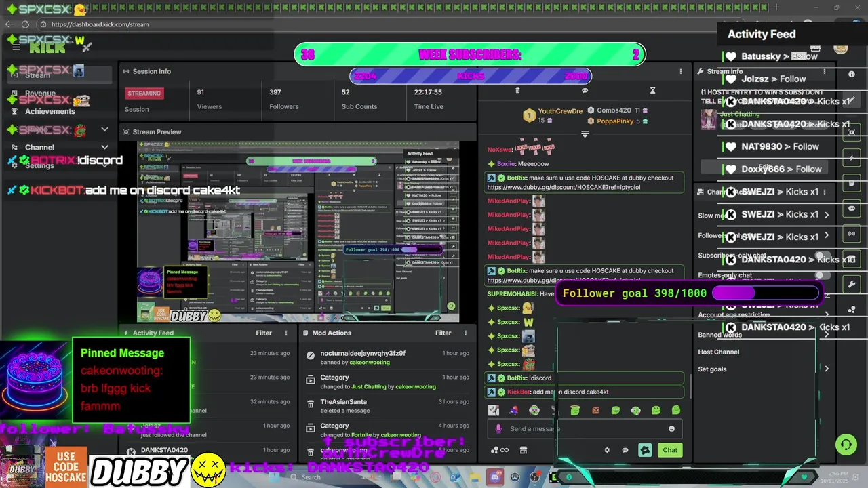Viewport: 868px width, 488px height.
Task: Expand Slow mode settings chevron
Action: click(827, 215)
